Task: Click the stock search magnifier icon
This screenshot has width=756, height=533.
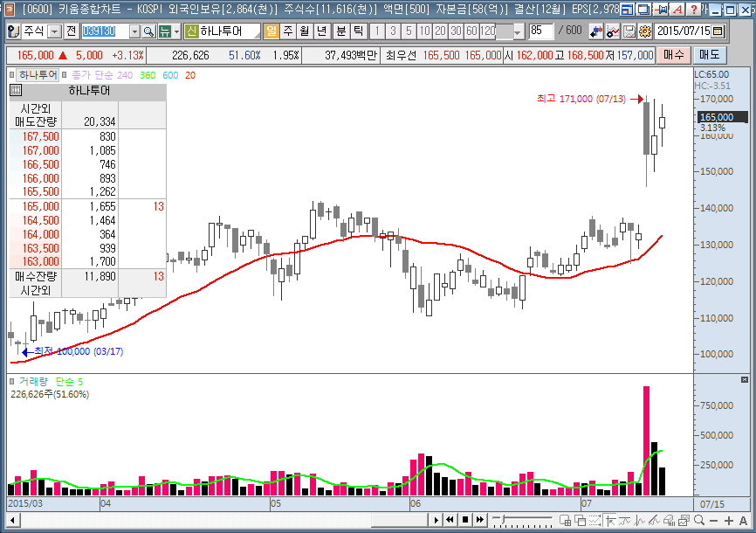Action: point(148,31)
